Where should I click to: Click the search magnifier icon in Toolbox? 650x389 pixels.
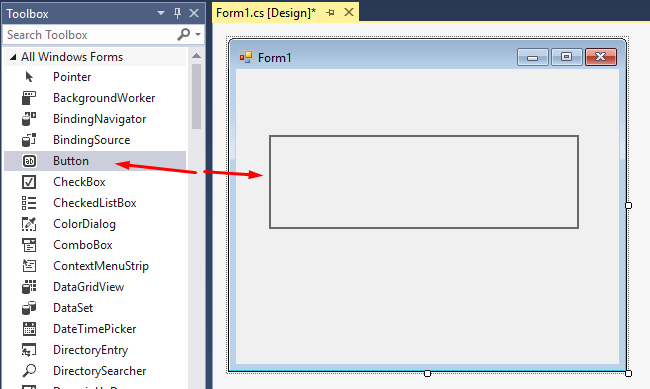183,34
